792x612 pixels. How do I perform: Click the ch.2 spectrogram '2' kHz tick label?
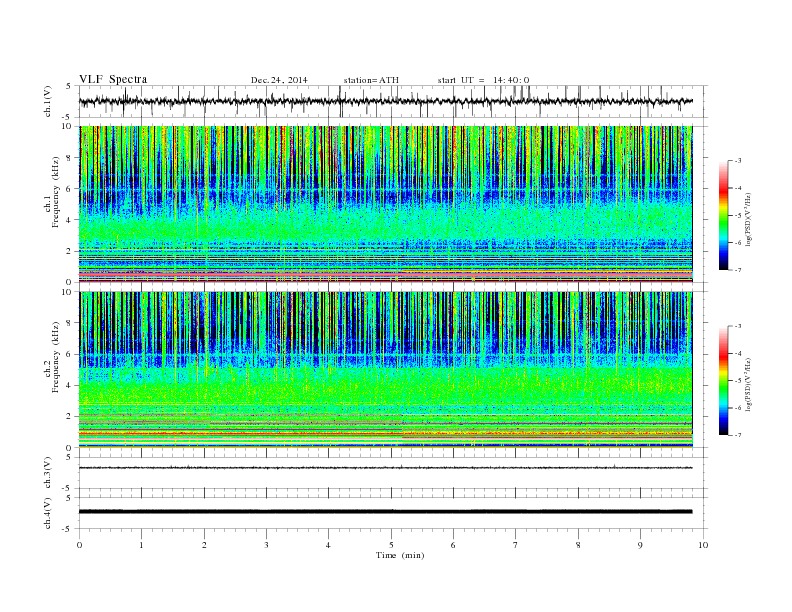click(x=69, y=417)
